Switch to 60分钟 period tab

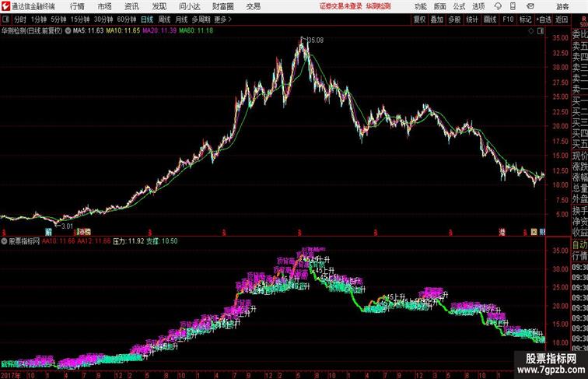pyautogui.click(x=127, y=19)
